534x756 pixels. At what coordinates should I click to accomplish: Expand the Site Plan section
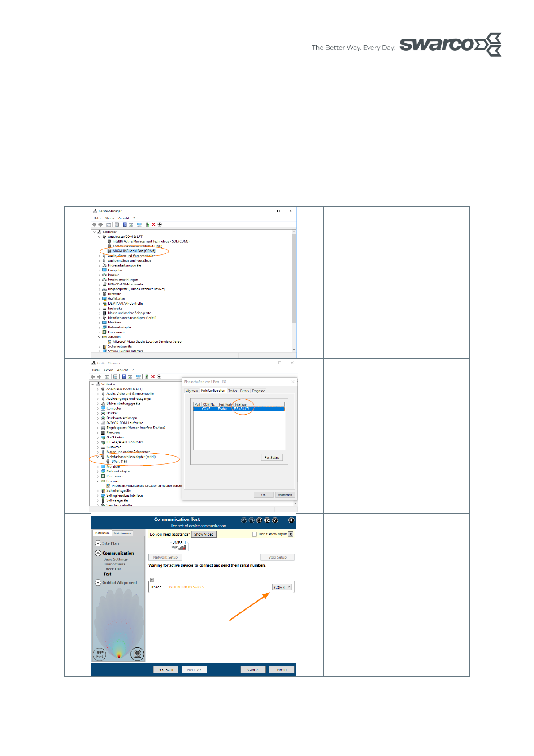[x=98, y=543]
